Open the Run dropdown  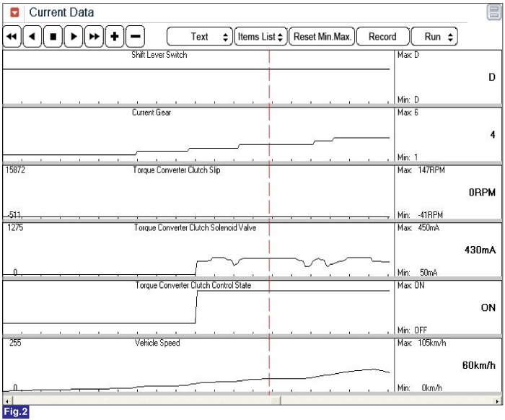click(434, 37)
